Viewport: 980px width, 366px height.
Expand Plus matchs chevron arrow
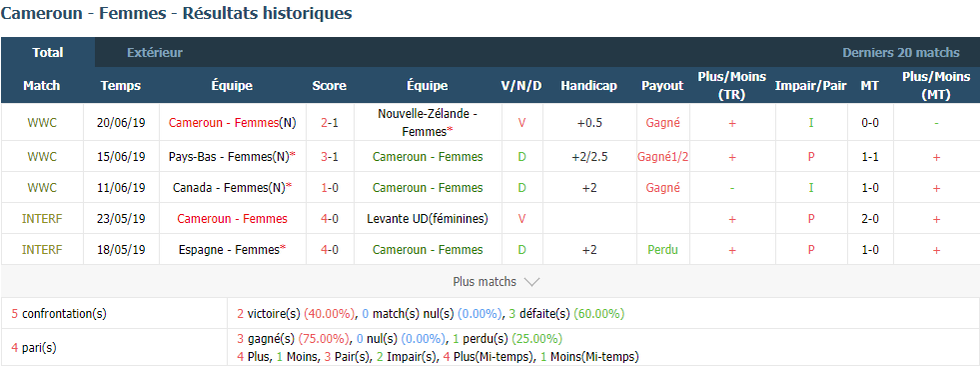(531, 282)
